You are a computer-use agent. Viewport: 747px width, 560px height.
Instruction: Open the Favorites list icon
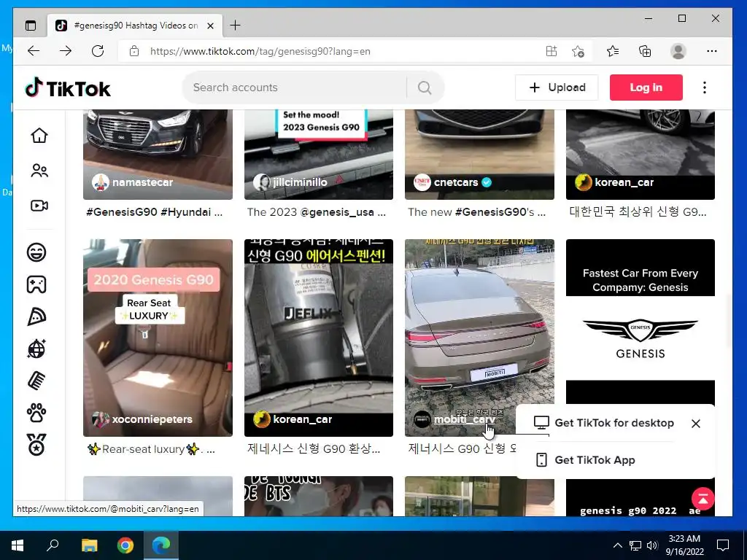coord(613,51)
